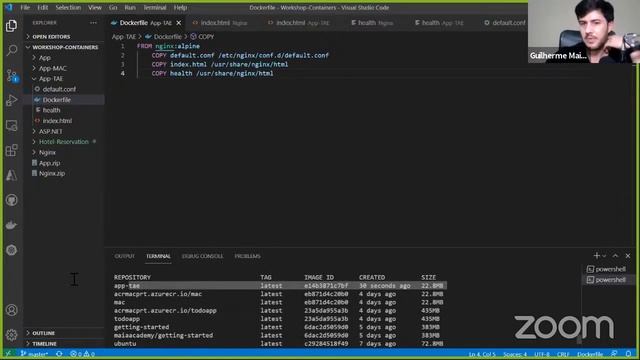
Task: Close the terminal panel
Action: coord(628,256)
